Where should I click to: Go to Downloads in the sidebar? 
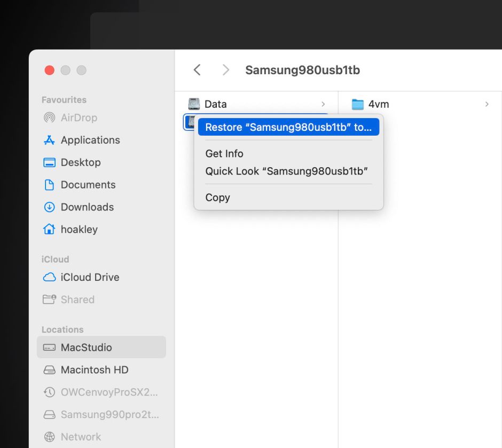click(87, 207)
